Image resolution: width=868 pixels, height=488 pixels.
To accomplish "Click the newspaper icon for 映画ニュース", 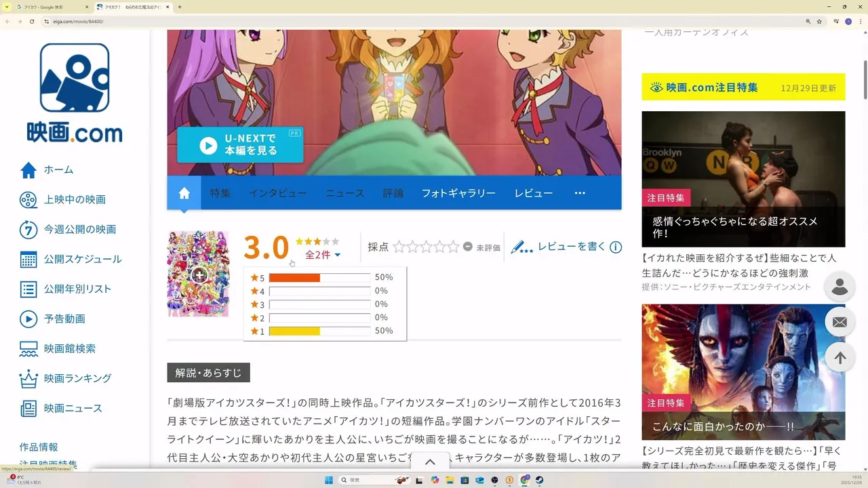I will (28, 408).
